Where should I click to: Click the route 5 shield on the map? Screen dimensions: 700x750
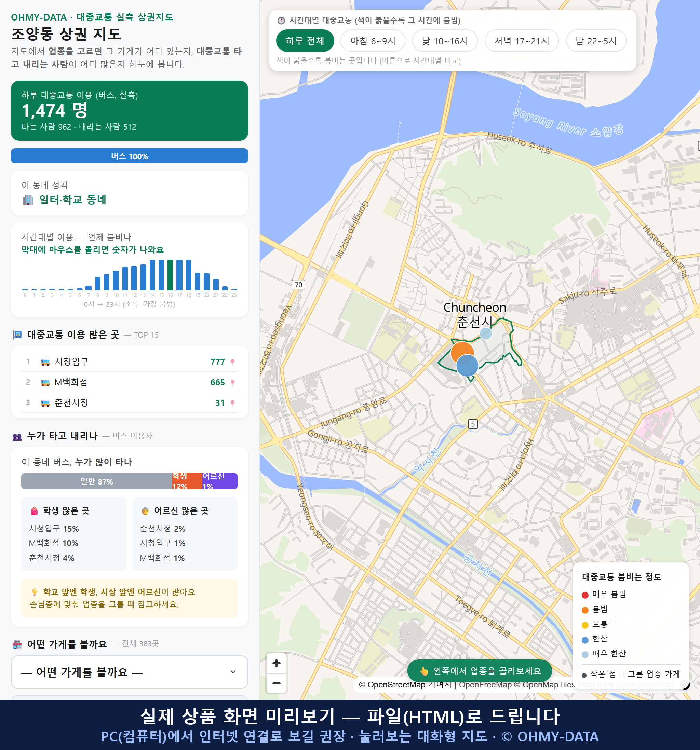(472, 424)
